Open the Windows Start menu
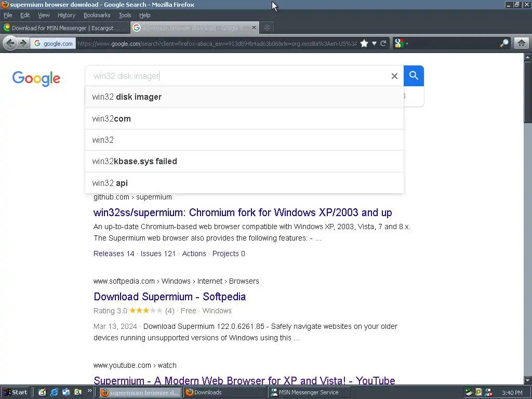Image resolution: width=532 pixels, height=399 pixels. coord(16,392)
